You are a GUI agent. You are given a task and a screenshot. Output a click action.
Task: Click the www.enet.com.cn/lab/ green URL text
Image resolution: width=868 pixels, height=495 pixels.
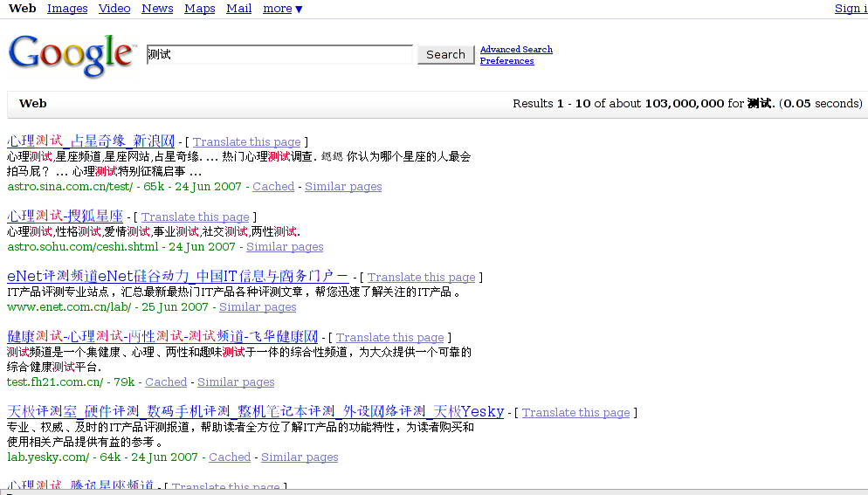tap(69, 306)
